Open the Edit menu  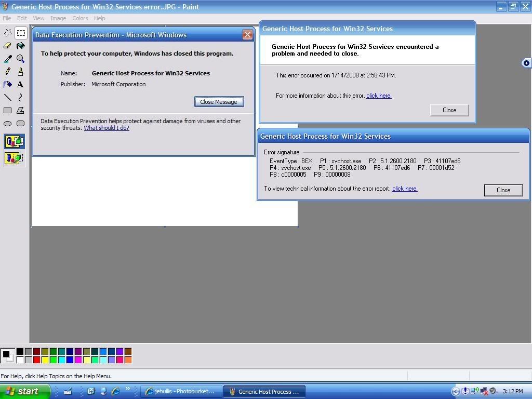(x=22, y=18)
